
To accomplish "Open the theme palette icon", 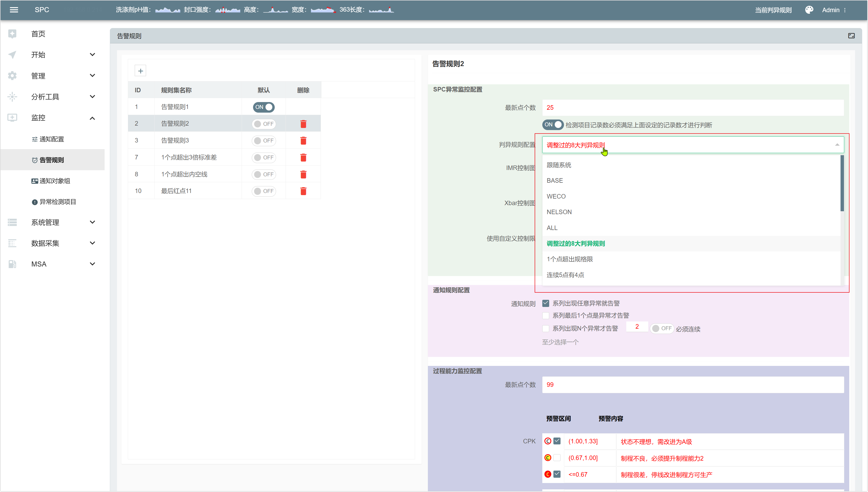I will 809,10.
